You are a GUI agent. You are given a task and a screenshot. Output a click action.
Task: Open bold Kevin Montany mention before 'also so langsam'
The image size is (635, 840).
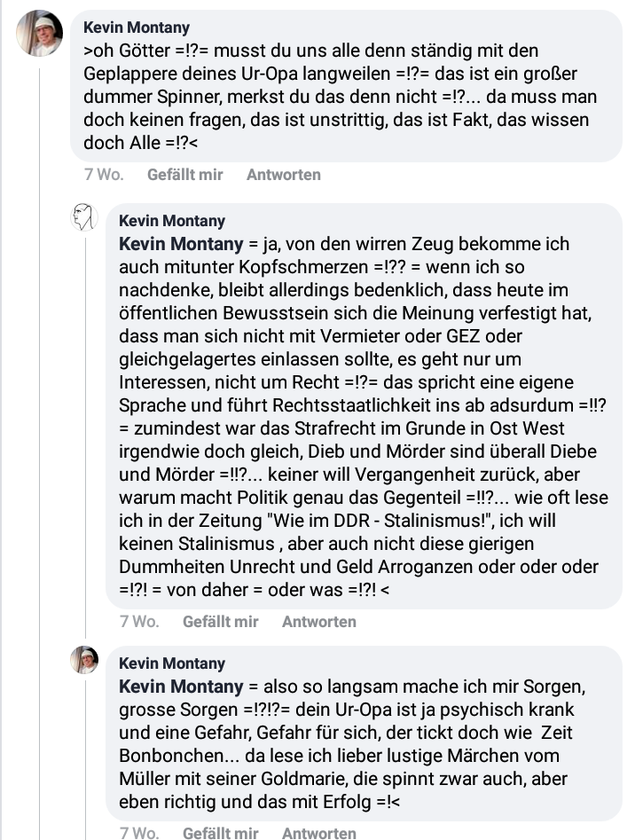click(x=181, y=687)
